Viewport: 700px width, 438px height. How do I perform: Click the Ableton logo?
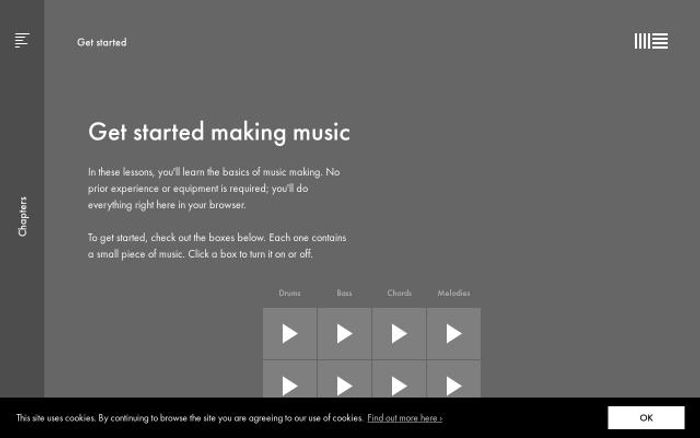click(x=651, y=41)
